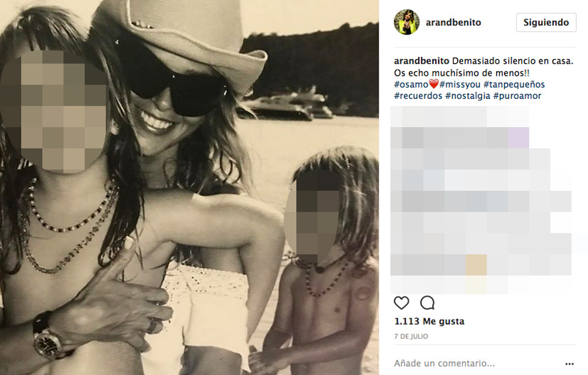Viewport: 588px width, 375px height.
Task: Open the #missyou hashtag
Action: pyautogui.click(x=460, y=84)
